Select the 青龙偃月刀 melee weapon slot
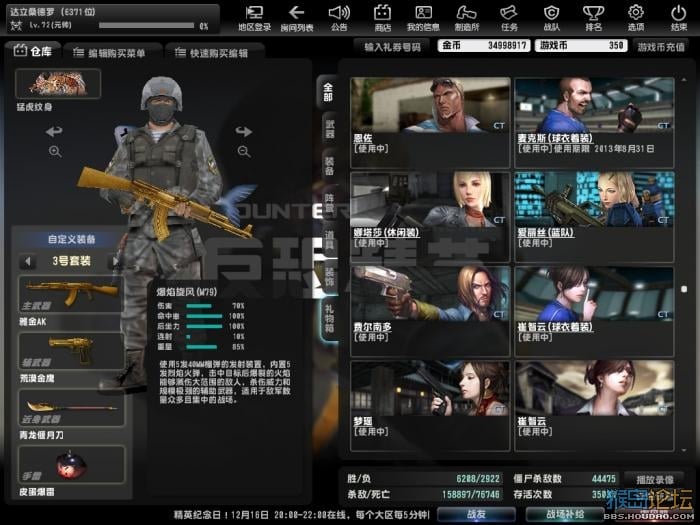 pyautogui.click(x=71, y=408)
